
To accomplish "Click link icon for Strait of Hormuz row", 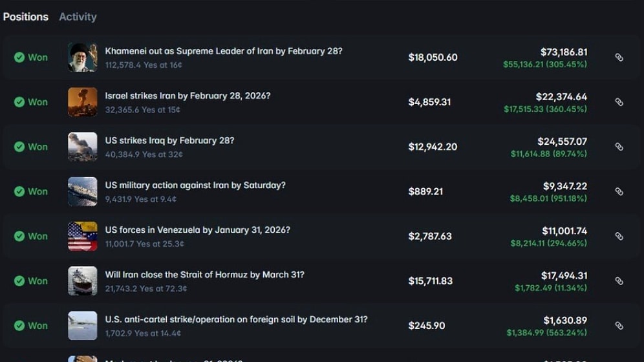I will pyautogui.click(x=619, y=281).
